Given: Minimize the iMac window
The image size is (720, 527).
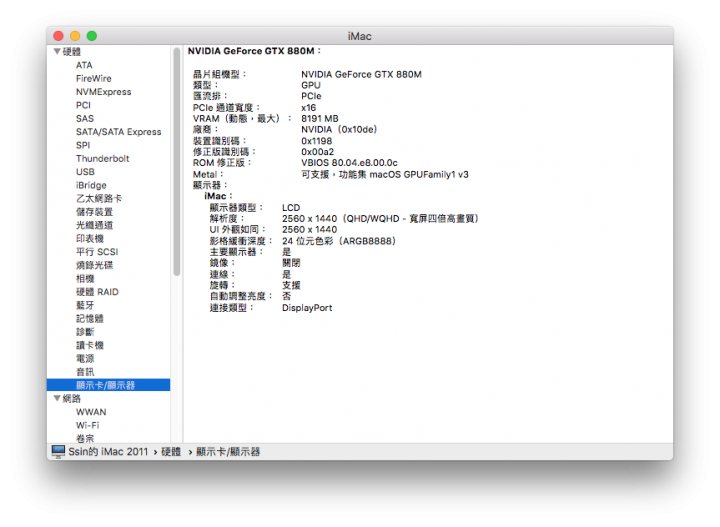Looking at the screenshot, I should (75, 36).
